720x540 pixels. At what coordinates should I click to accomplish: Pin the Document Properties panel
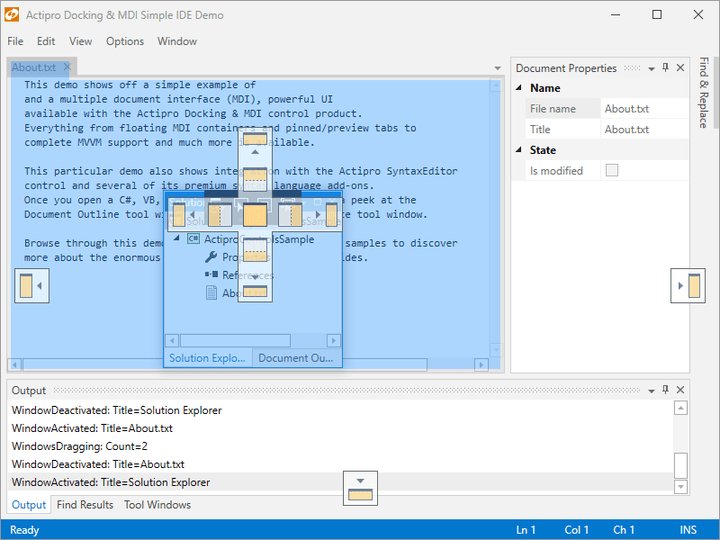(665, 68)
